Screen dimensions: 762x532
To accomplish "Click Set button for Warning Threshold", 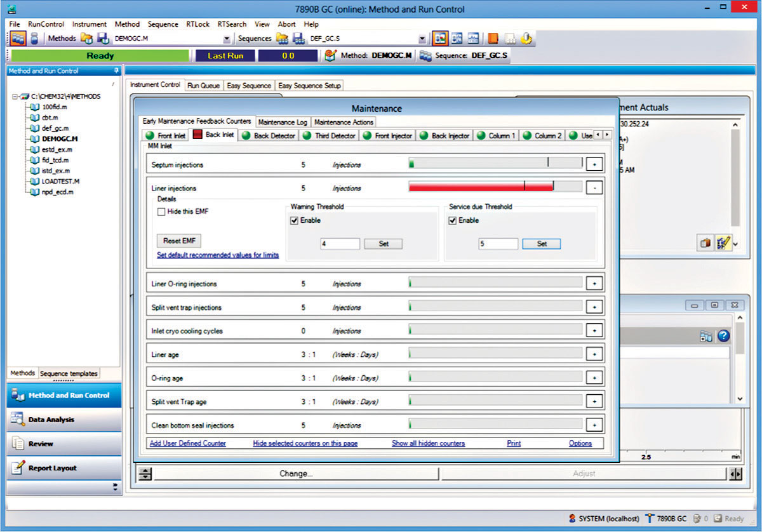I will click(384, 244).
